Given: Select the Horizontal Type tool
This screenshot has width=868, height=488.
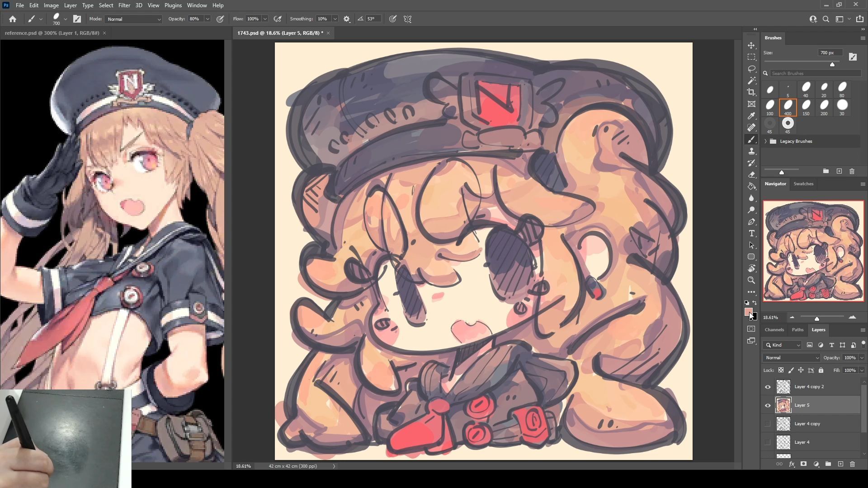Looking at the screenshot, I should click(x=751, y=233).
